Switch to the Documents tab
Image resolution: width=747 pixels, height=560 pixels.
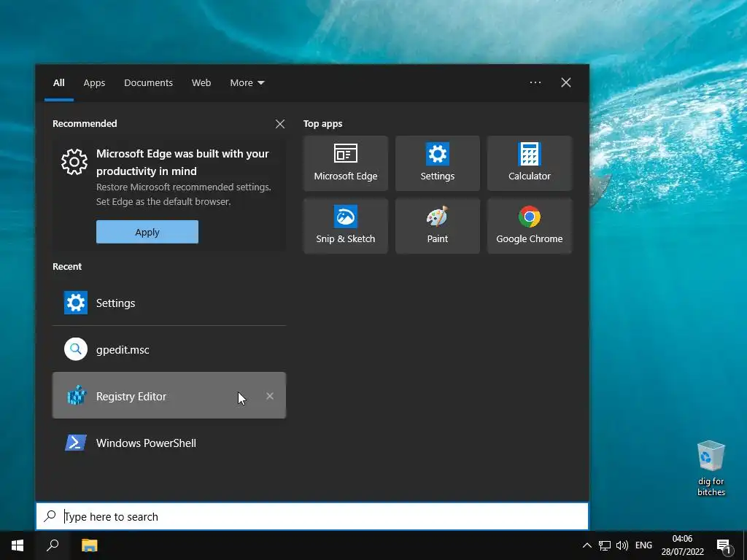tap(148, 83)
